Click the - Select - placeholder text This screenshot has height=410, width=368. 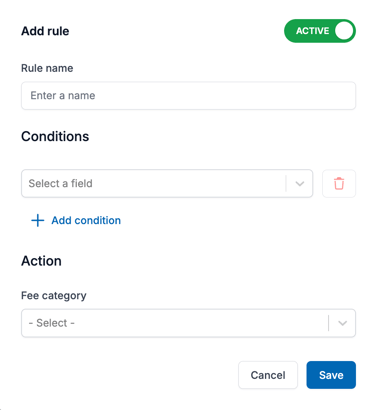pos(52,323)
